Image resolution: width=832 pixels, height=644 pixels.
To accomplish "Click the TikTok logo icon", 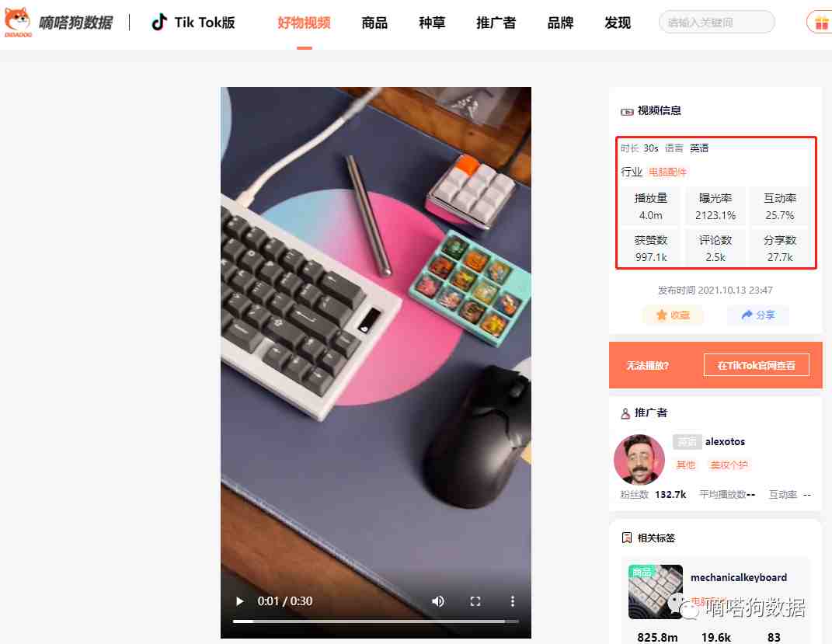I will tap(158, 23).
